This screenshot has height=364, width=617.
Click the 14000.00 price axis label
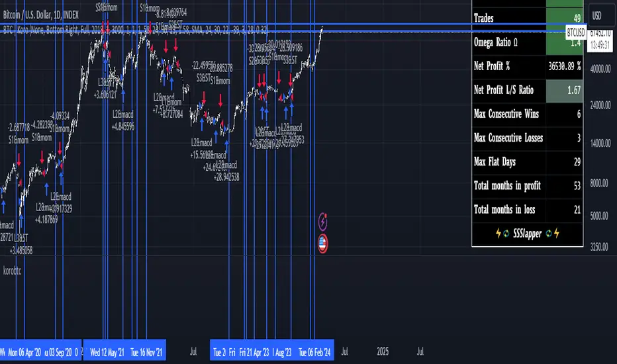click(600, 143)
